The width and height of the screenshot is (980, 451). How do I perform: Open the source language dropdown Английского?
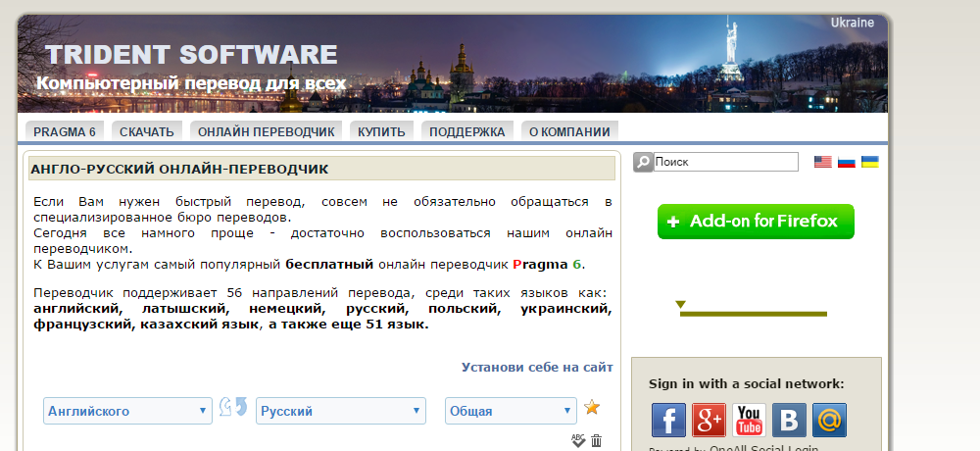[128, 411]
